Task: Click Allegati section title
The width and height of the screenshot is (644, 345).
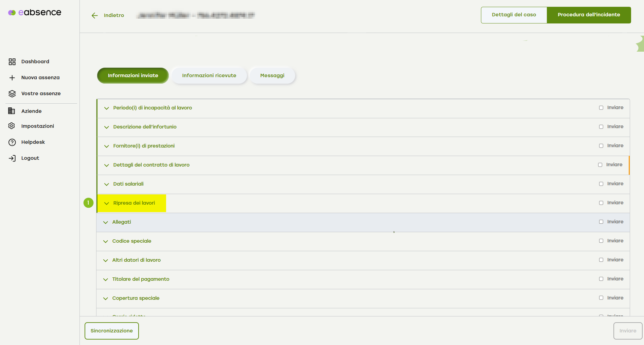Action: click(122, 222)
